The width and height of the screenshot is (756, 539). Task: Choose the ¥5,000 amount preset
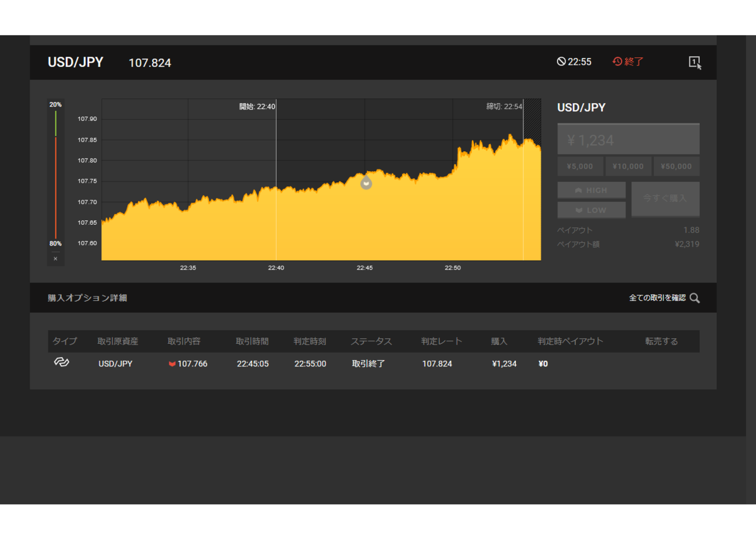pos(580,166)
